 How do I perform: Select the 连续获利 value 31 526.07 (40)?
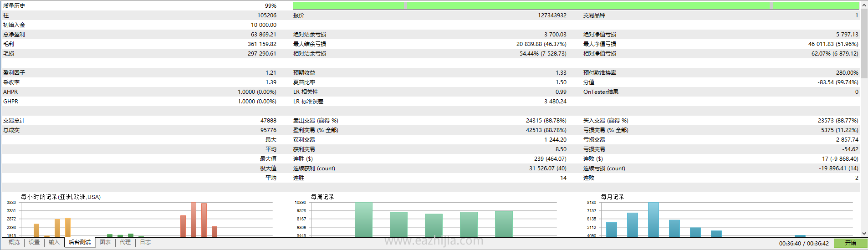[x=548, y=168]
